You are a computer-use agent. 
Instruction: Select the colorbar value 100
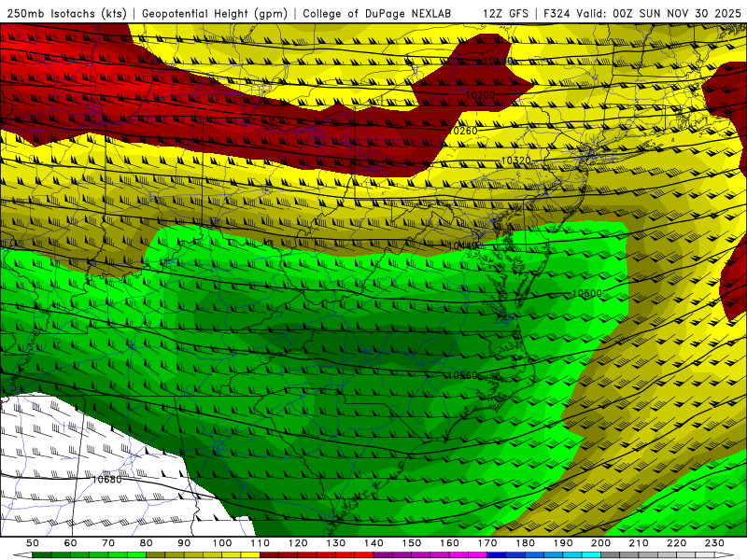coord(222,543)
